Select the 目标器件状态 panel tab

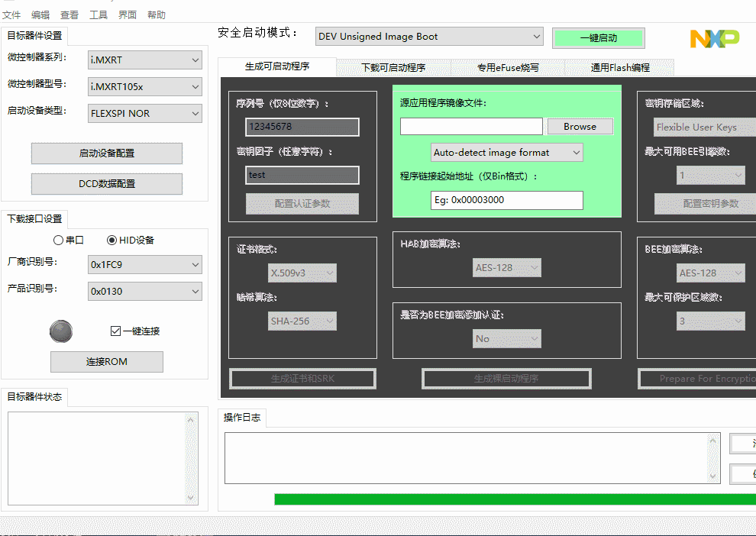point(34,397)
